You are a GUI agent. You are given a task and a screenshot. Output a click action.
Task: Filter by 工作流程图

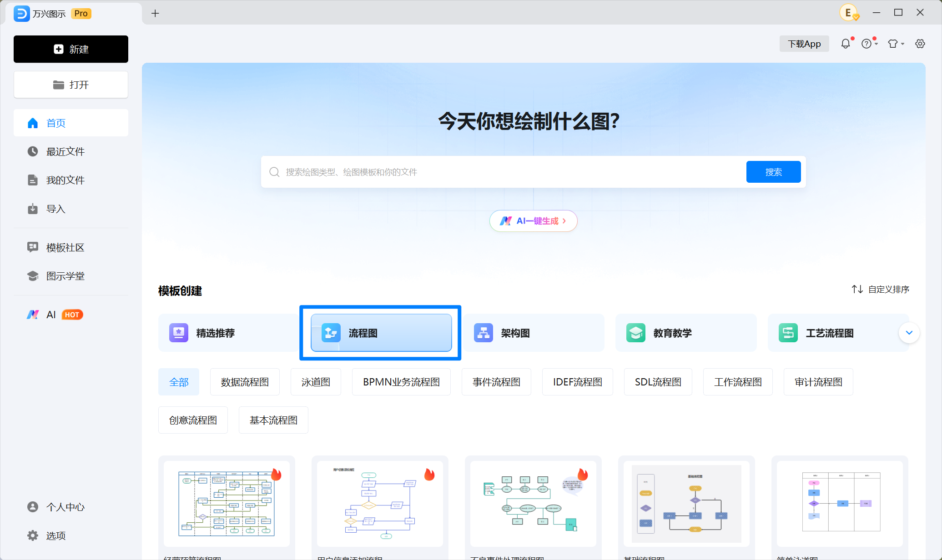click(x=738, y=382)
